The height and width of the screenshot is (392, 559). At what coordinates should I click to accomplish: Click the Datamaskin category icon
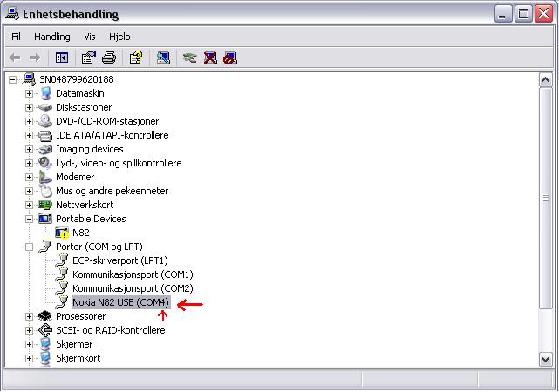pyautogui.click(x=45, y=93)
